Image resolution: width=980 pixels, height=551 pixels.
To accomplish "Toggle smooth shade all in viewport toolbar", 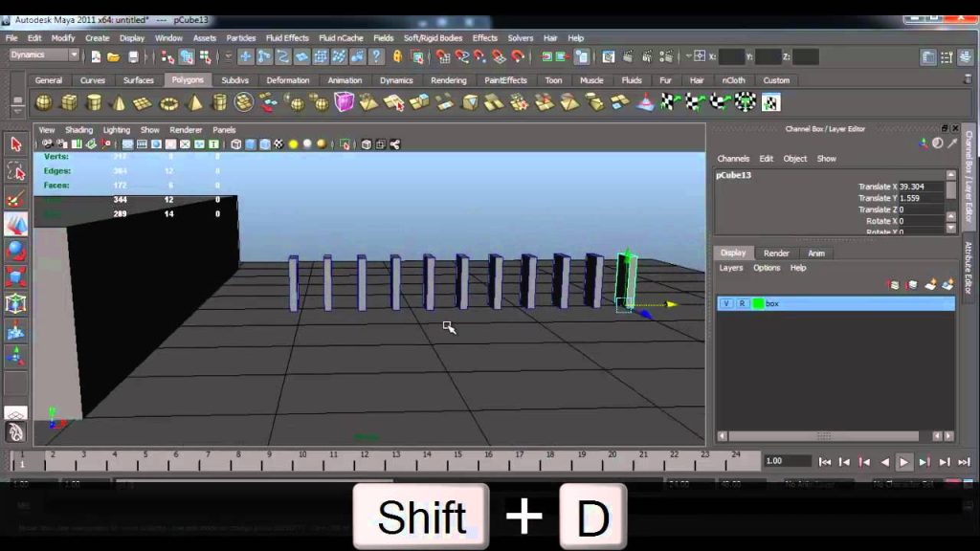I will (x=251, y=144).
